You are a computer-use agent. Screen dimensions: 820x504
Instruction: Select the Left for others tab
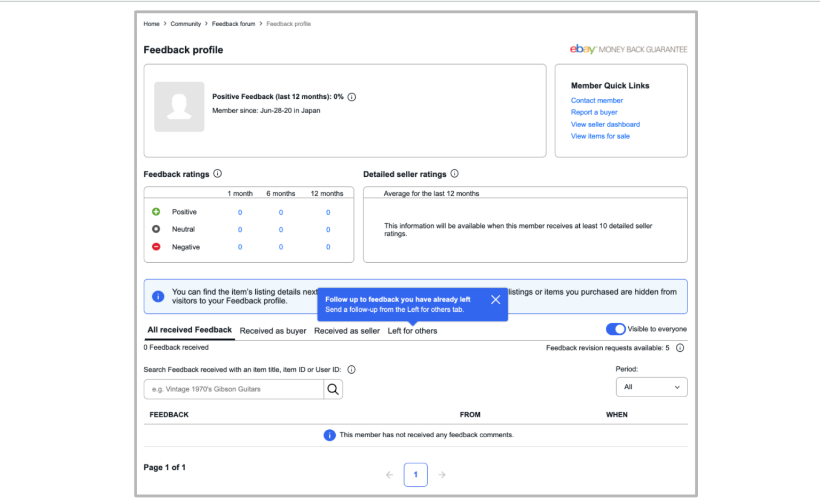pyautogui.click(x=412, y=331)
